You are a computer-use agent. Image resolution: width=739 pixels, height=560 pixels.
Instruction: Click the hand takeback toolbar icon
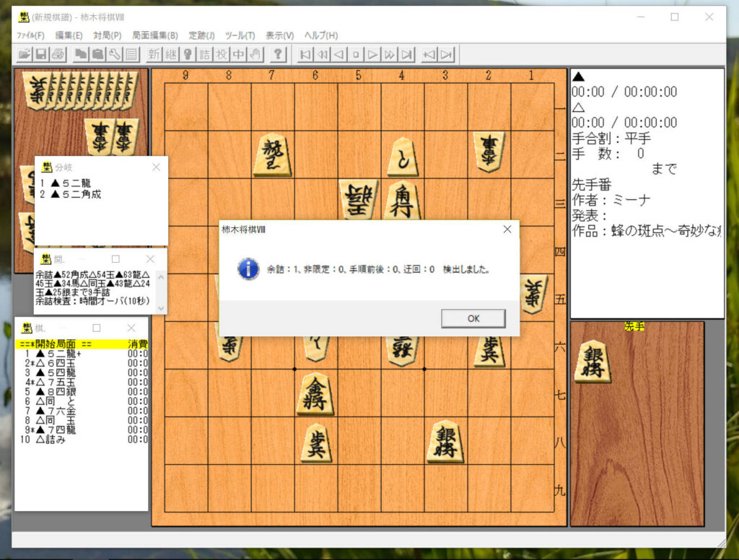pyautogui.click(x=255, y=54)
